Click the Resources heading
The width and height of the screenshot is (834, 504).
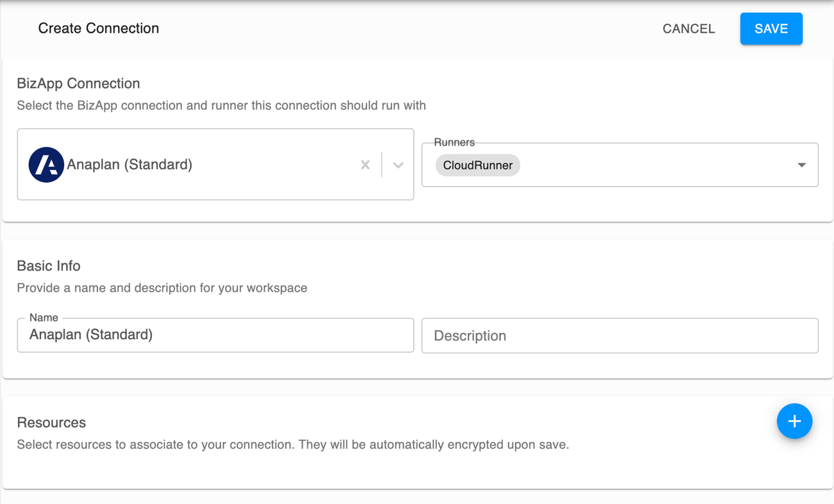[x=51, y=423]
